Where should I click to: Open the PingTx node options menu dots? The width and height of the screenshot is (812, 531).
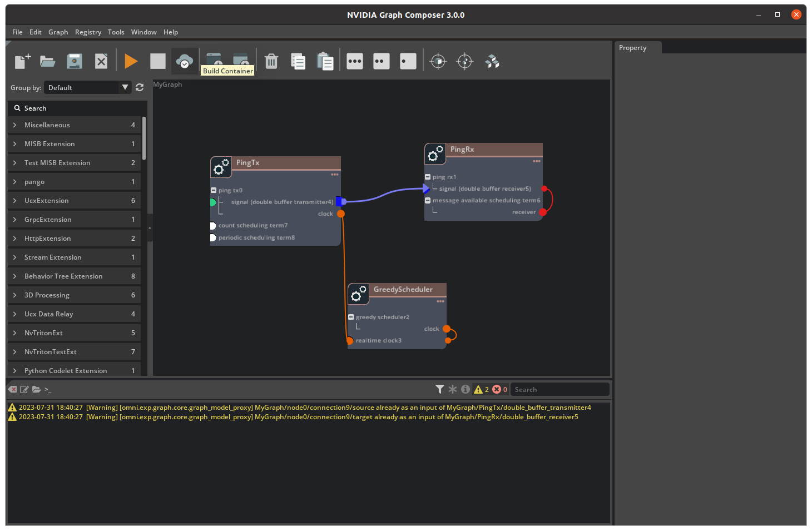pyautogui.click(x=335, y=175)
